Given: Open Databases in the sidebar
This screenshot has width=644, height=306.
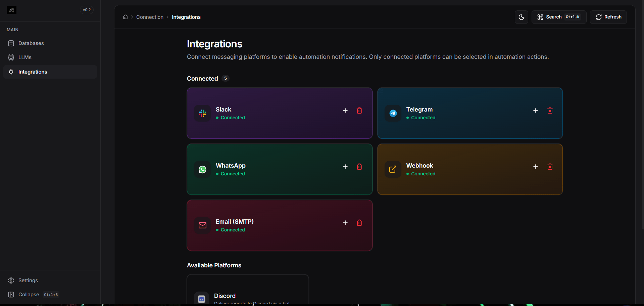Looking at the screenshot, I should pos(50,43).
